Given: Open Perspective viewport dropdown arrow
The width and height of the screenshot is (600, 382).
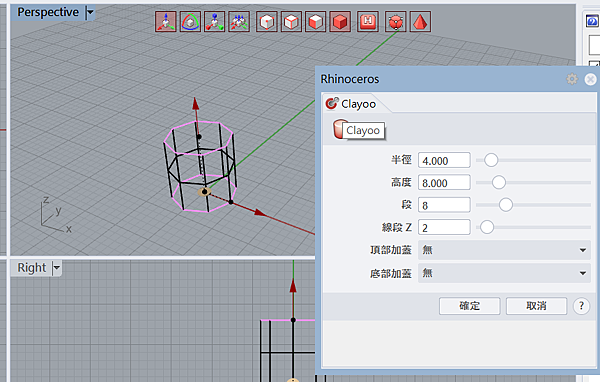Looking at the screenshot, I should (90, 12).
